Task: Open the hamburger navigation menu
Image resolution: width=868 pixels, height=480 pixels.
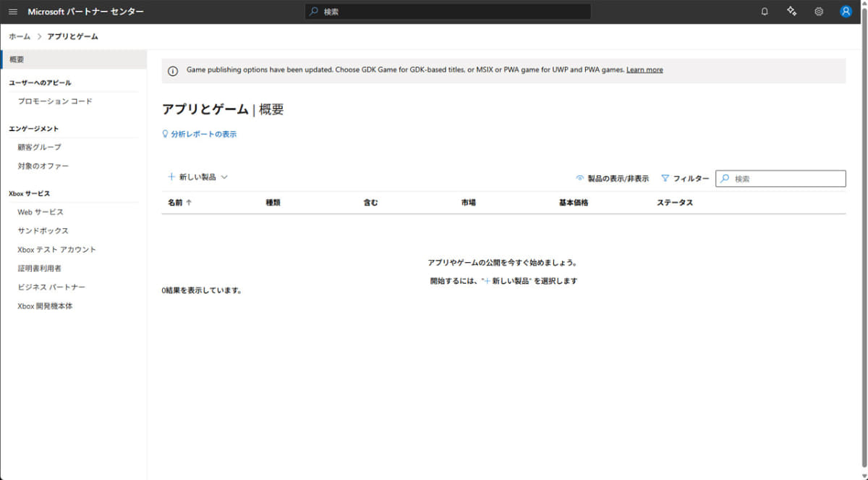Action: point(13,12)
